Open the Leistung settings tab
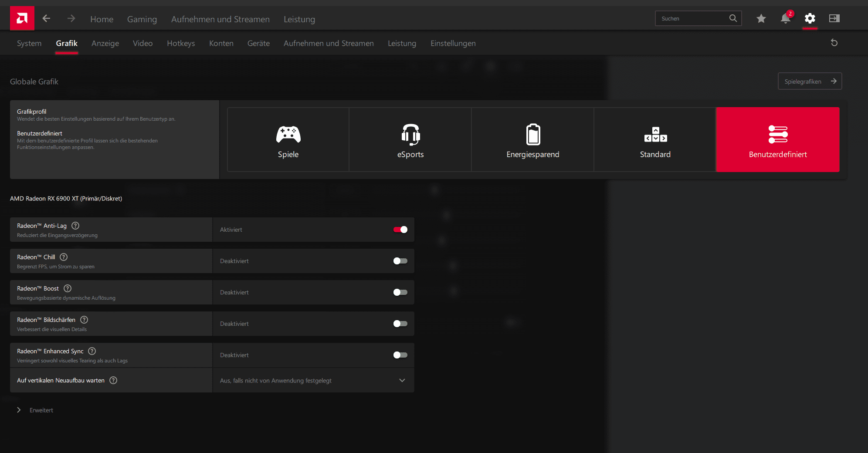Viewport: 868px width, 453px height. pos(402,43)
